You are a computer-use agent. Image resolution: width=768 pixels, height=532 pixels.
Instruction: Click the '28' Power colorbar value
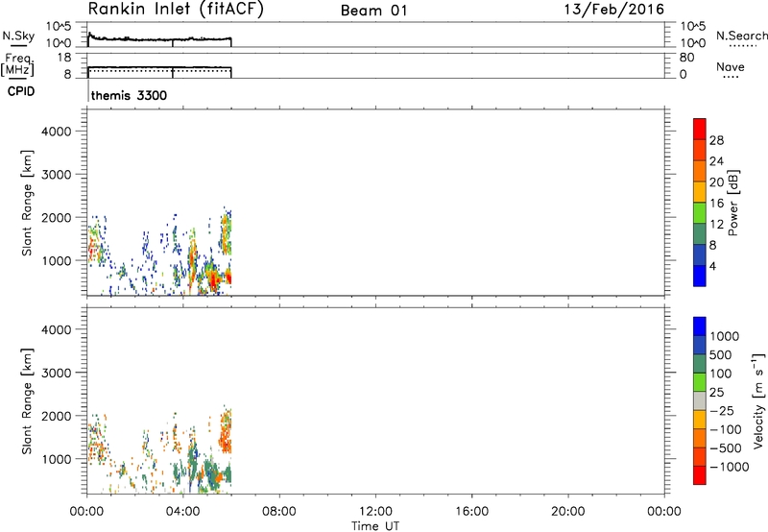click(716, 140)
